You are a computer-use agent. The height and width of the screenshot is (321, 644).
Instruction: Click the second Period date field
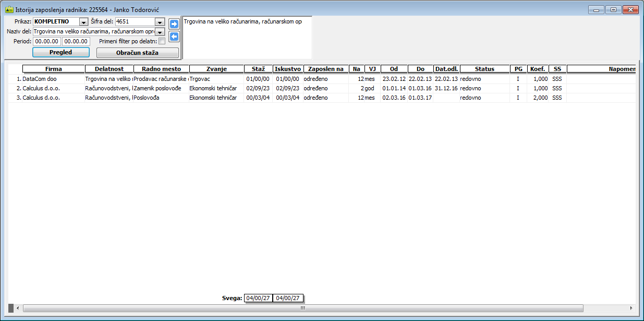76,42
